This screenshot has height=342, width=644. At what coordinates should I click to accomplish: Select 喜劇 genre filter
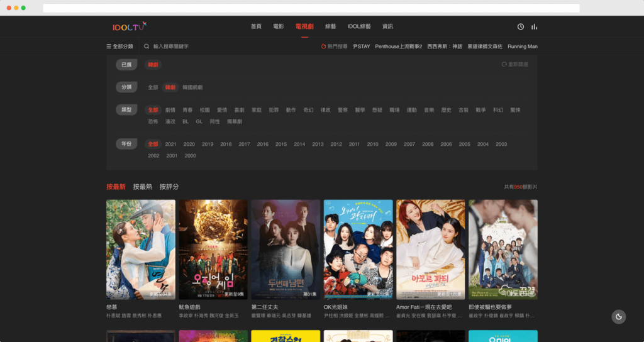(x=240, y=110)
